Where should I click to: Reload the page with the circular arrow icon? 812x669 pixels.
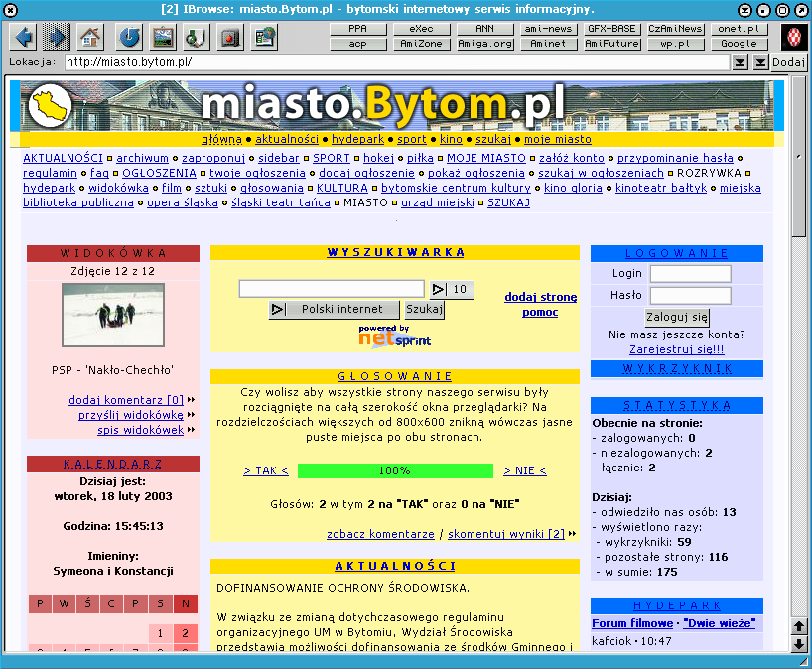click(x=129, y=37)
